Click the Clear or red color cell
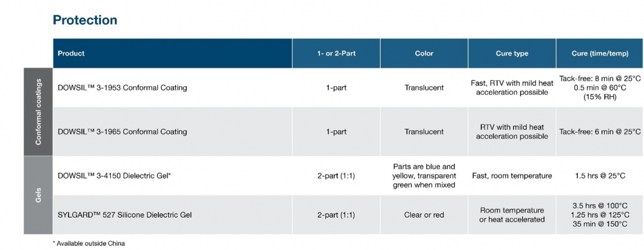Screen dimensions: 644x250 424,215
